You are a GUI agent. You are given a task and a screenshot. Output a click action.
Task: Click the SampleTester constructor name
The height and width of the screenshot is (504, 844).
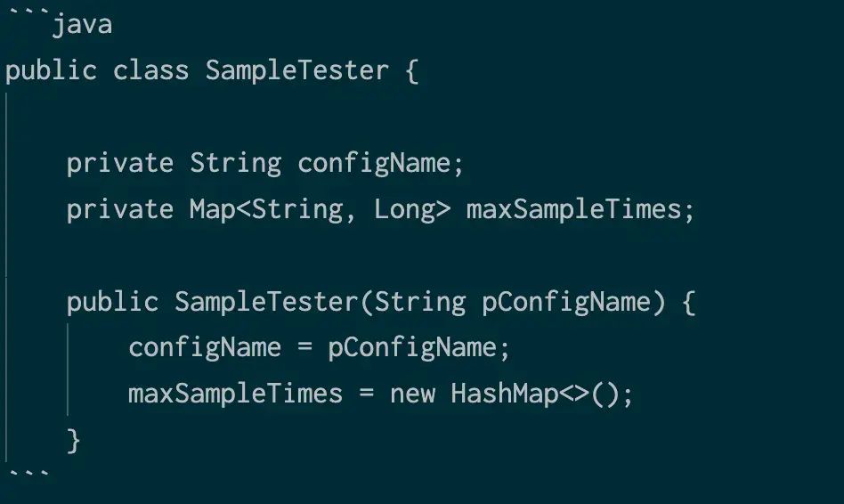tap(265, 302)
